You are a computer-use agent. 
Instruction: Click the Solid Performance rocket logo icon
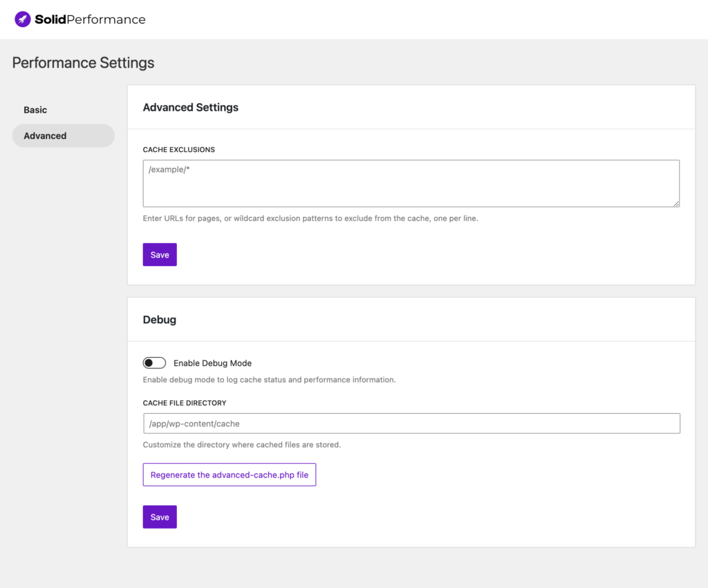(x=23, y=19)
